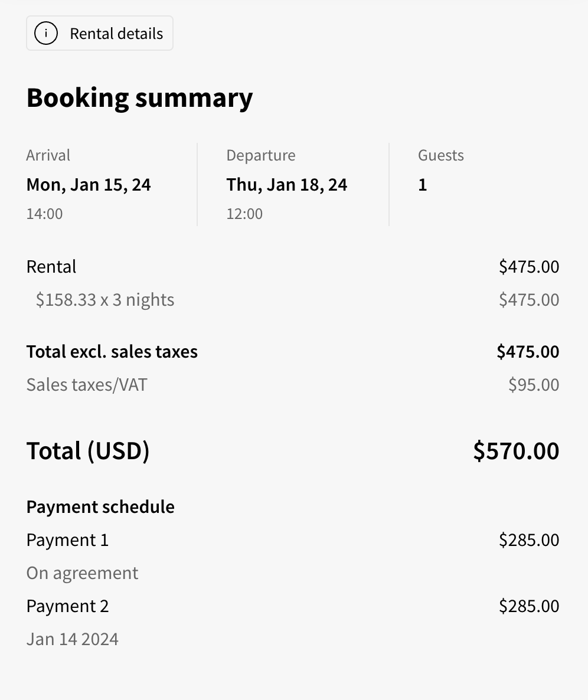Click the Jan 14 2024 due date
This screenshot has width=588, height=700.
pos(73,639)
